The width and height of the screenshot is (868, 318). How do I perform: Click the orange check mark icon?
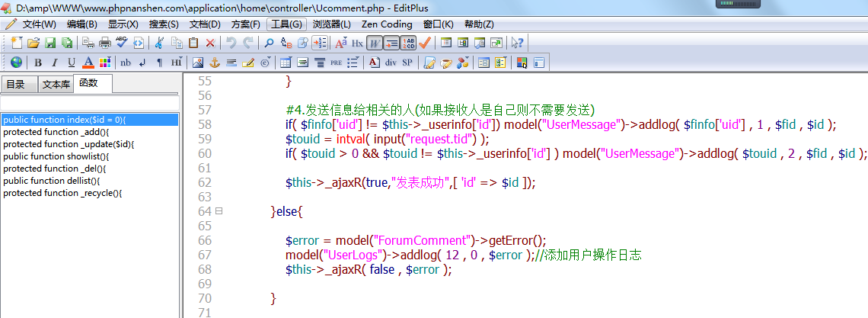tap(425, 43)
